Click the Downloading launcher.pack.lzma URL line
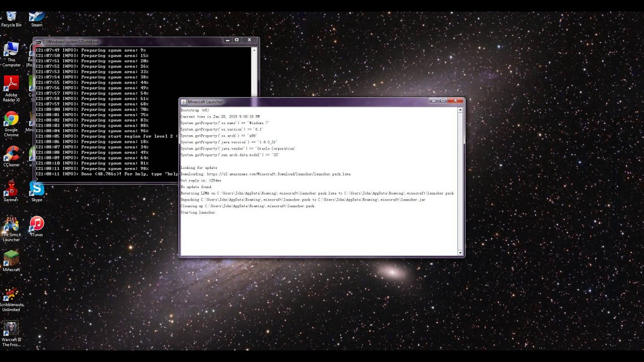Image resolution: width=644 pixels, height=362 pixels. pyautogui.click(x=266, y=174)
